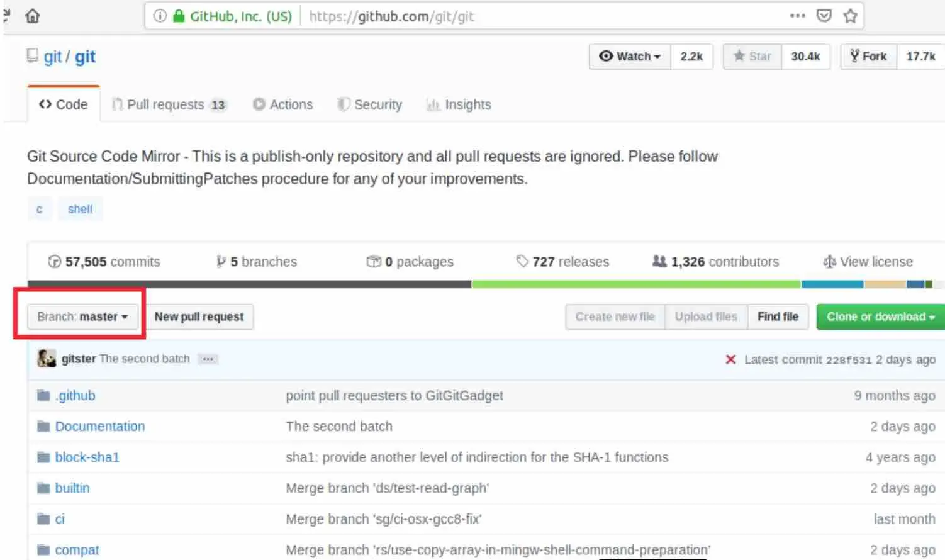Screen dimensions: 945x560
Task: Open the ci folder
Action: tap(60, 518)
